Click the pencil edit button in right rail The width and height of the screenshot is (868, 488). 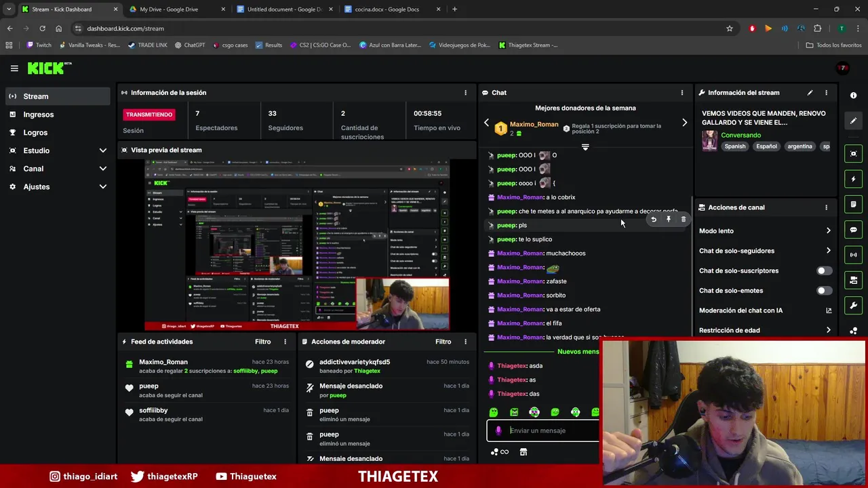[x=853, y=121]
